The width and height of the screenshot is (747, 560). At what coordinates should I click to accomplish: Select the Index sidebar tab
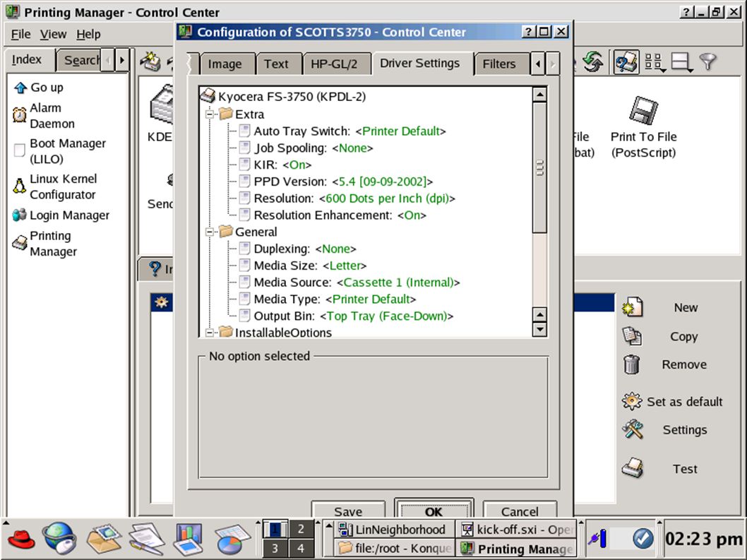click(x=27, y=59)
